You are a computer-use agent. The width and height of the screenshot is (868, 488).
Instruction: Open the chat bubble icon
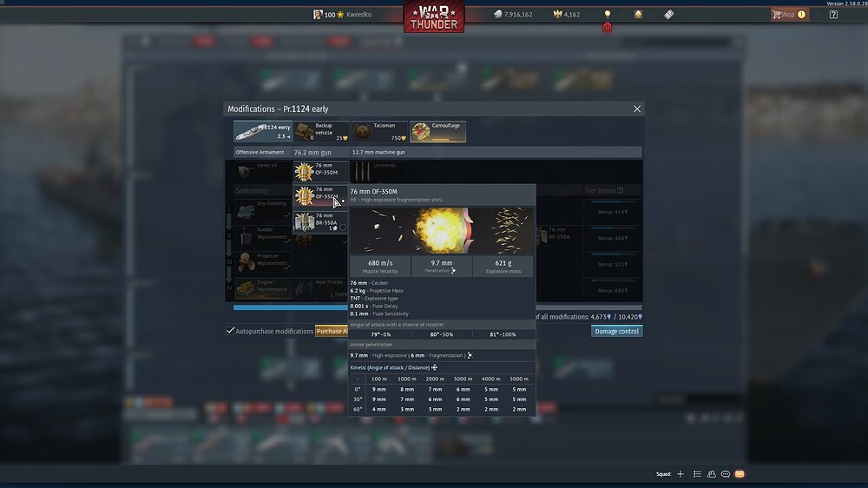[x=726, y=474]
